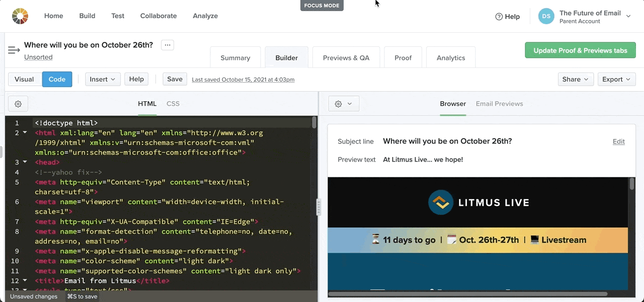Click the doctype html code line
Image resolution: width=644 pixels, height=302 pixels.
click(x=66, y=123)
